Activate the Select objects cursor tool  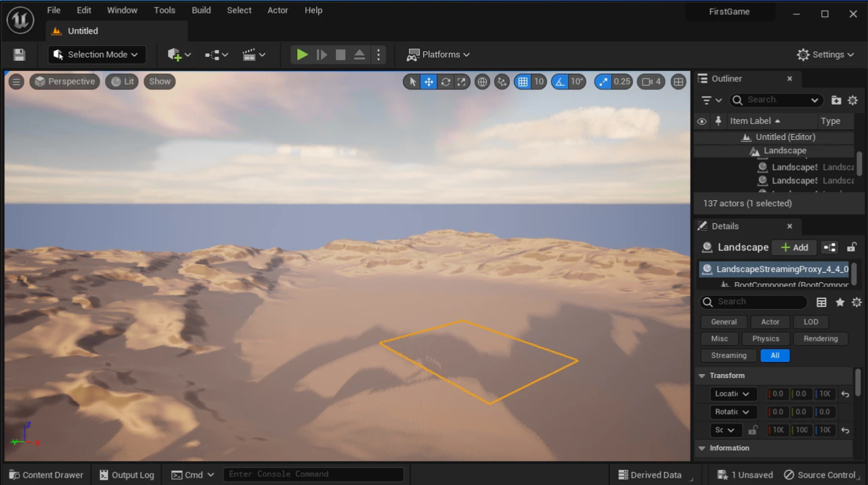point(412,82)
